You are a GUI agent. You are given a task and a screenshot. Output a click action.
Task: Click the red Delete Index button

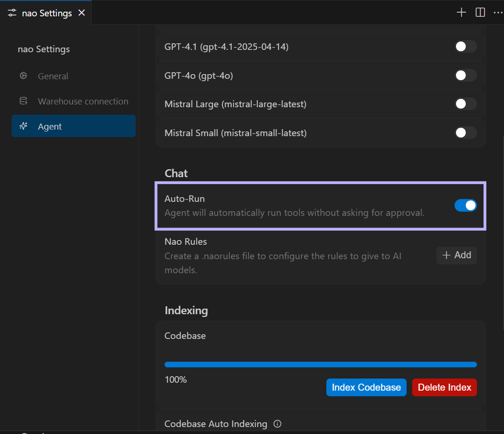click(444, 387)
